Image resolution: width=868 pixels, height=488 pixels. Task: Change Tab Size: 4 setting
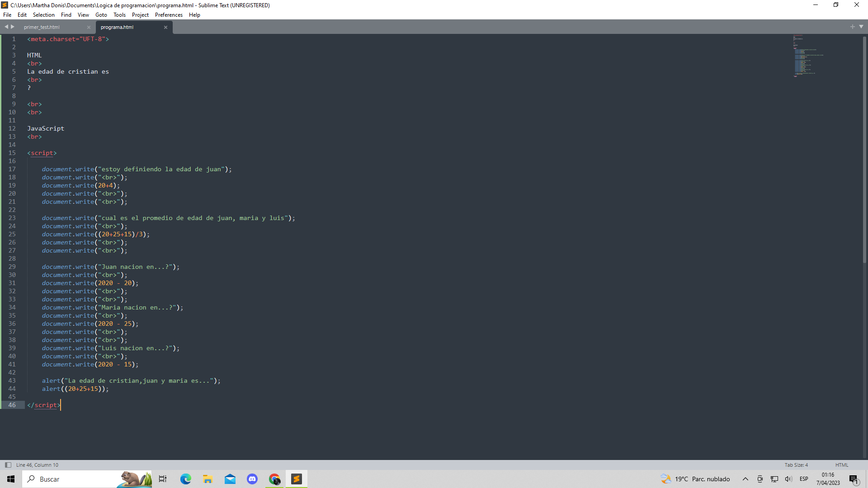[x=796, y=465]
